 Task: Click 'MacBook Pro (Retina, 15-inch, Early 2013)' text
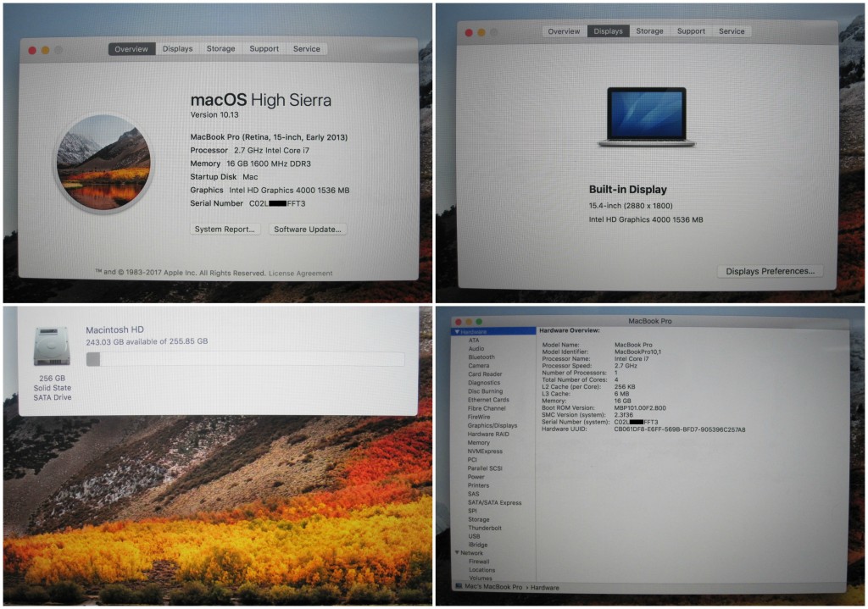(x=269, y=137)
